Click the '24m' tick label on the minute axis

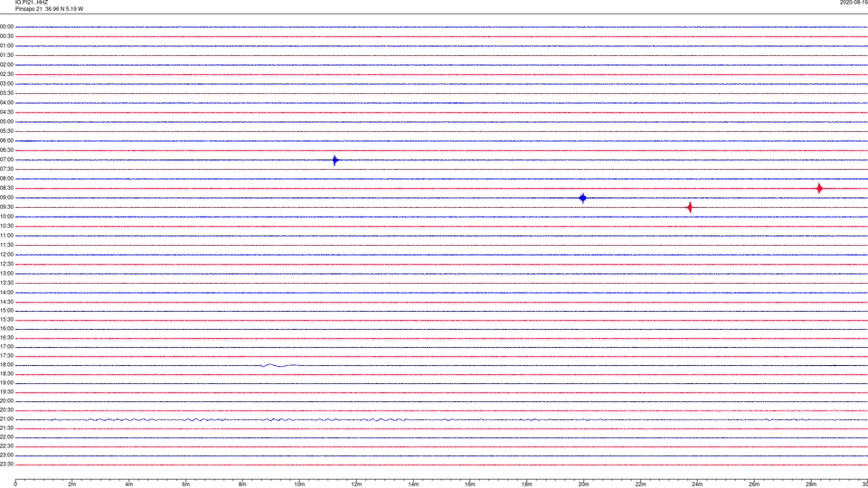[x=697, y=484]
